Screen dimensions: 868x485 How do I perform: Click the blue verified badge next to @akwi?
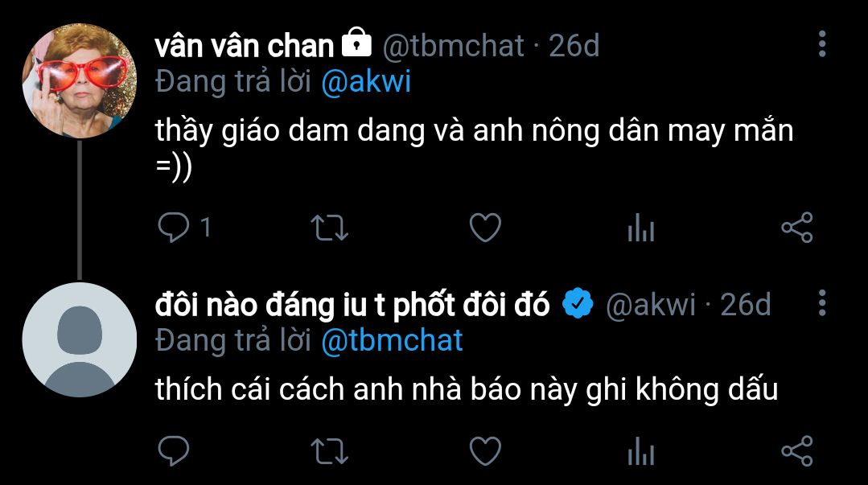tap(578, 303)
